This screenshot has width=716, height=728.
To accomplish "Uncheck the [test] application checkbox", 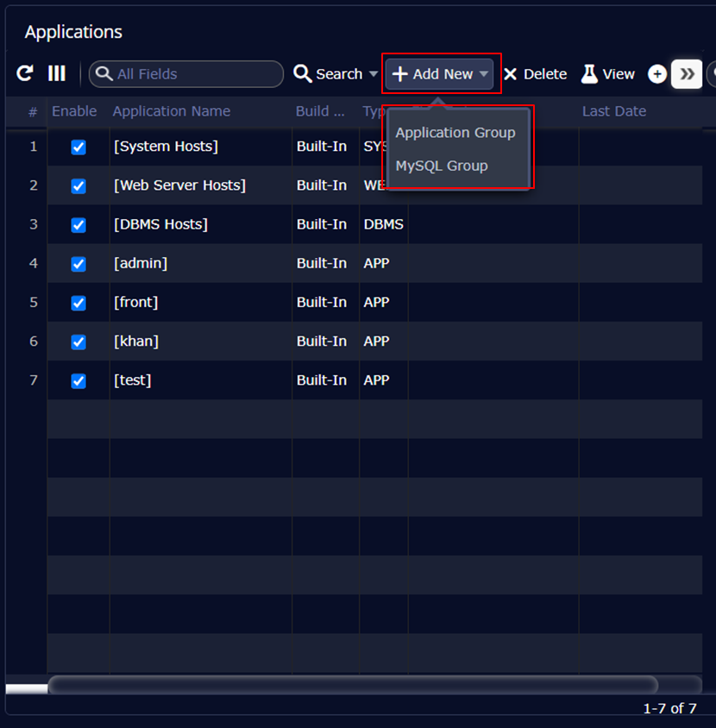I will (79, 380).
